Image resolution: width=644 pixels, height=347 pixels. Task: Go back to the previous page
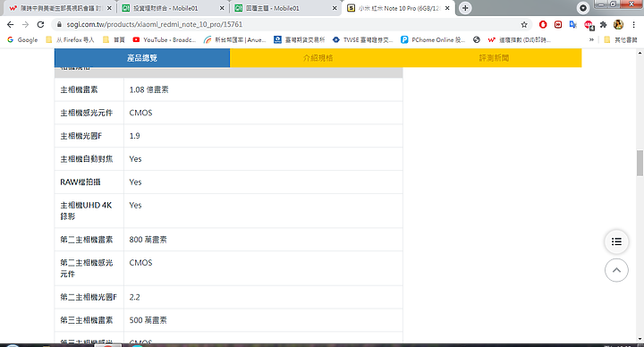[x=10, y=25]
